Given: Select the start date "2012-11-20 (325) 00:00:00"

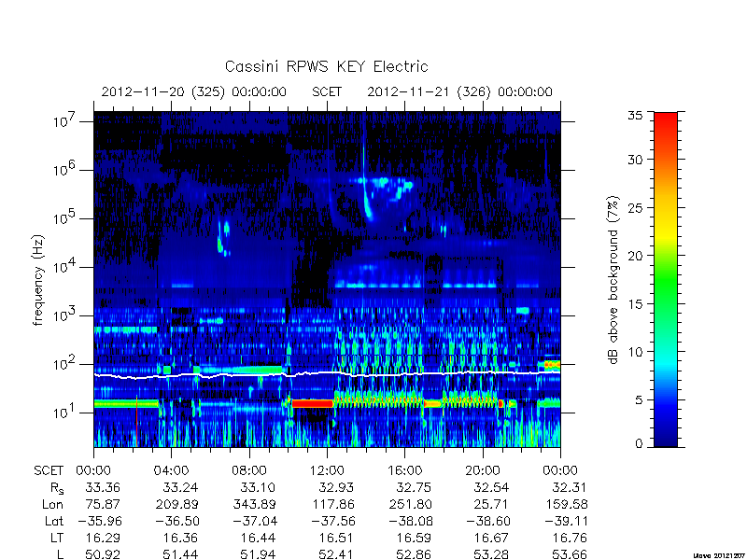Looking at the screenshot, I should (x=194, y=91).
